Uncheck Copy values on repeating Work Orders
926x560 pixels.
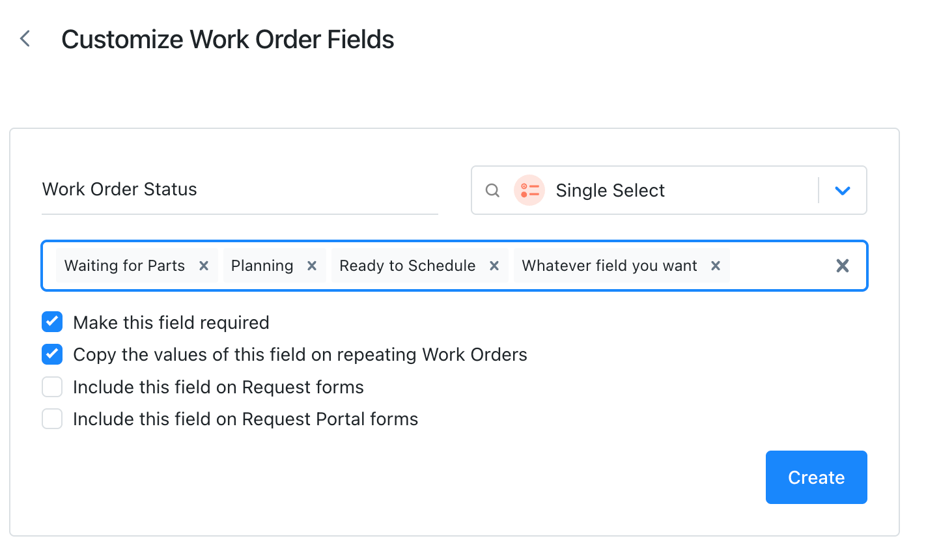point(52,354)
